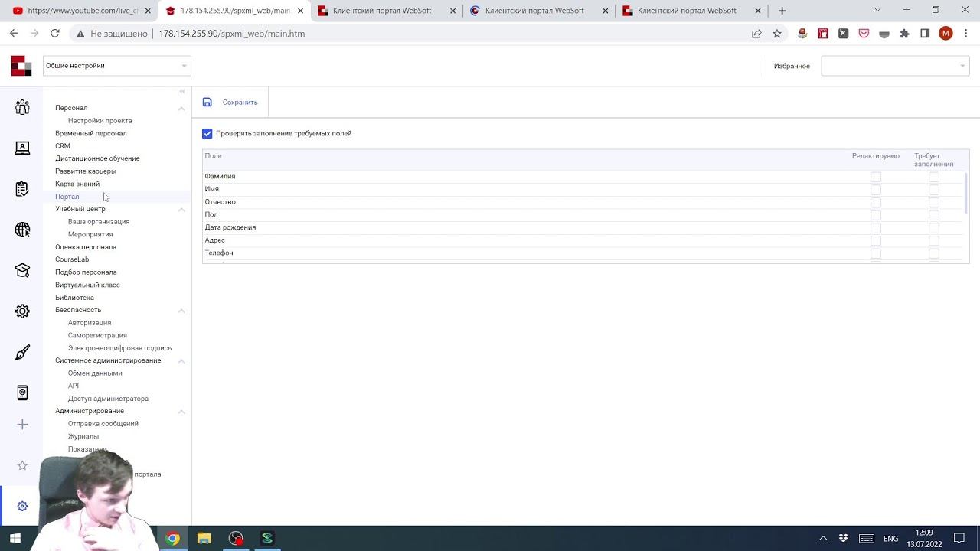Switch to second Клиентский портал WebSoft tab
This screenshot has height=551, width=980.
pos(540,11)
